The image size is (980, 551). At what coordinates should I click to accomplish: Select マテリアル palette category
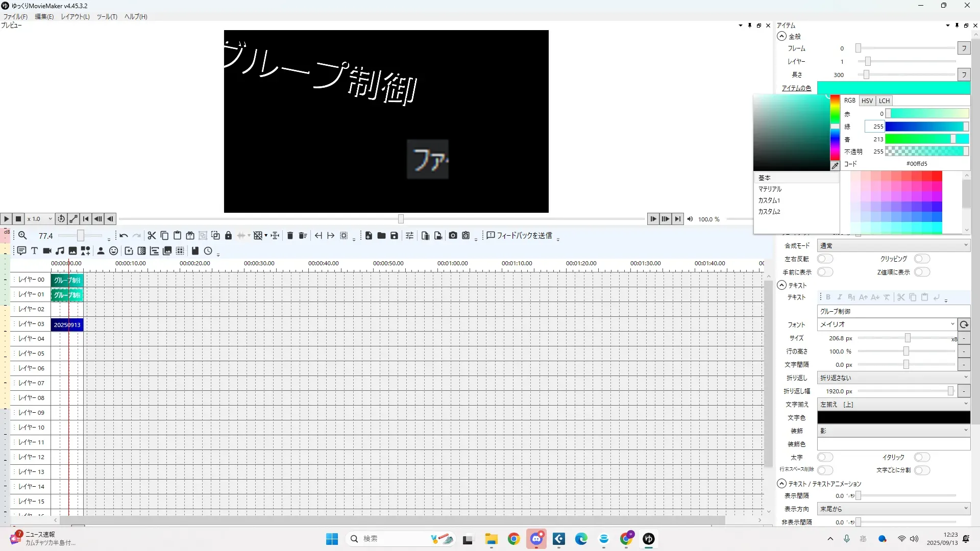point(770,189)
